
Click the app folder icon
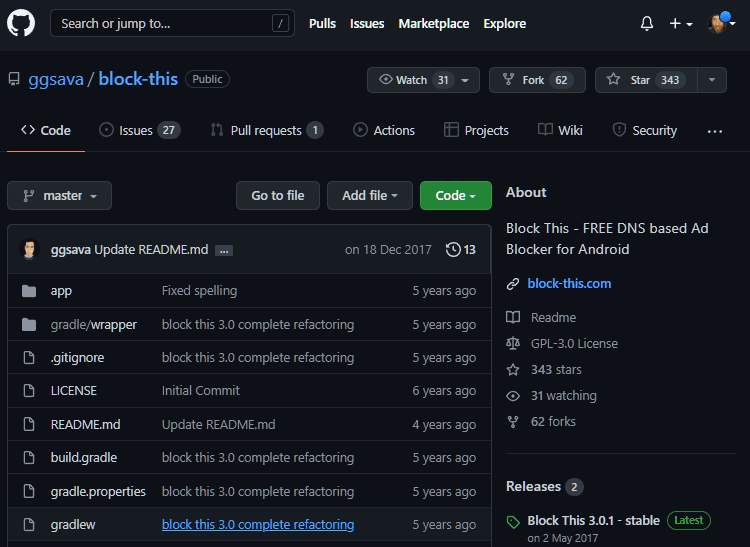point(29,291)
